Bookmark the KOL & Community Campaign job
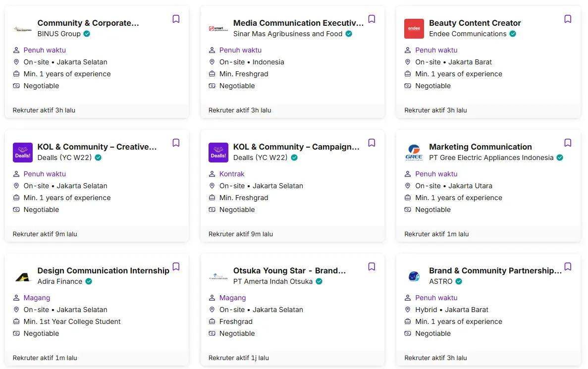This screenshot has width=588, height=369. 372,143
